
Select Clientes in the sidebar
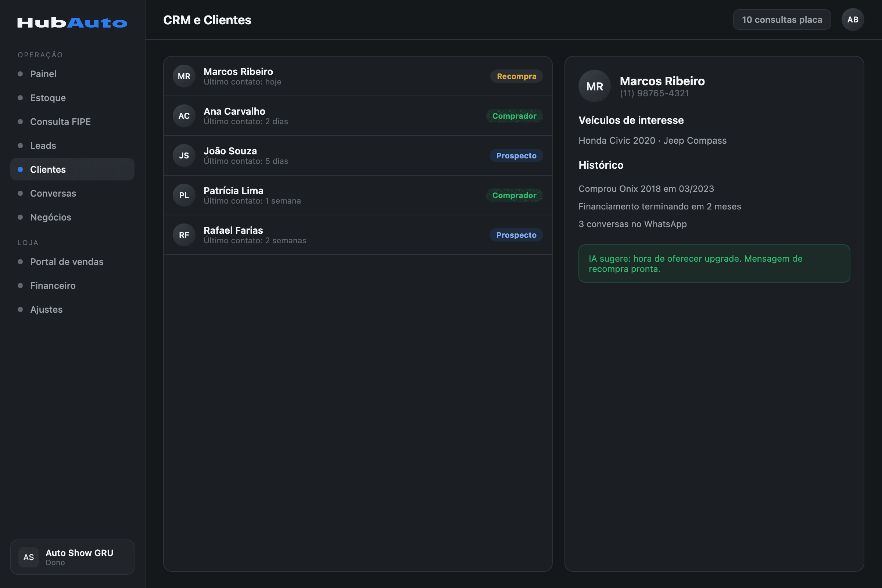[72, 169]
